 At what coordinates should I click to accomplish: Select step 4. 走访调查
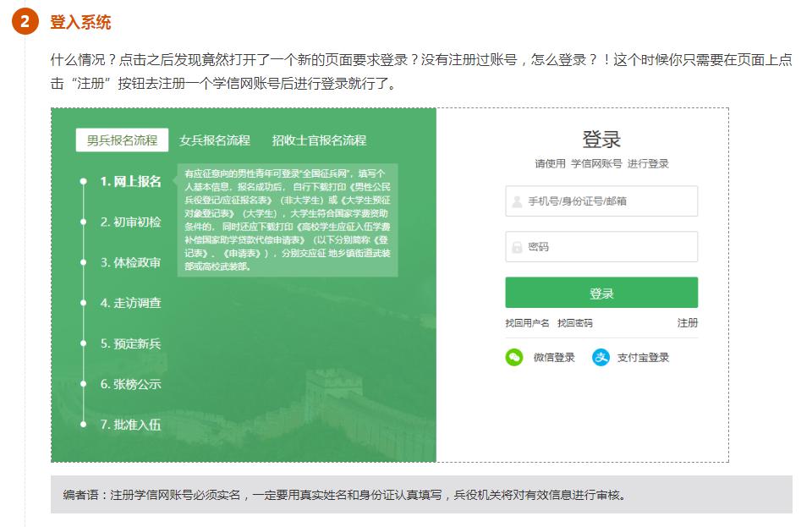point(130,303)
